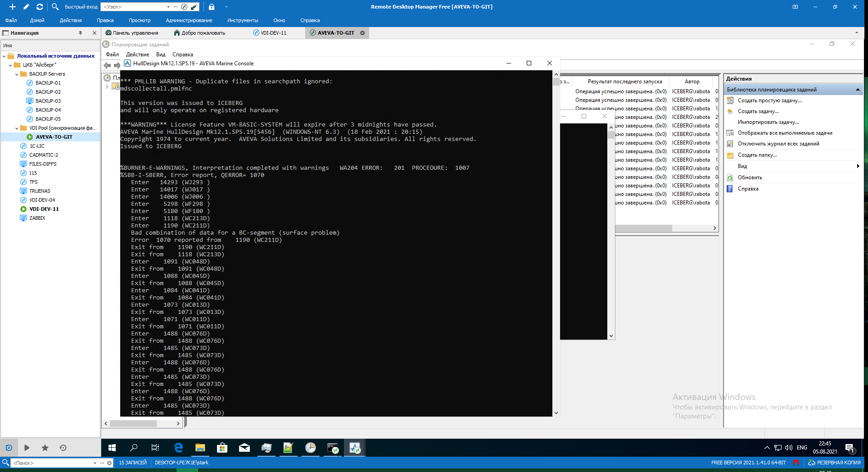Select the VDI-DEV-04 entry
The width and height of the screenshot is (868, 472).
click(42, 200)
